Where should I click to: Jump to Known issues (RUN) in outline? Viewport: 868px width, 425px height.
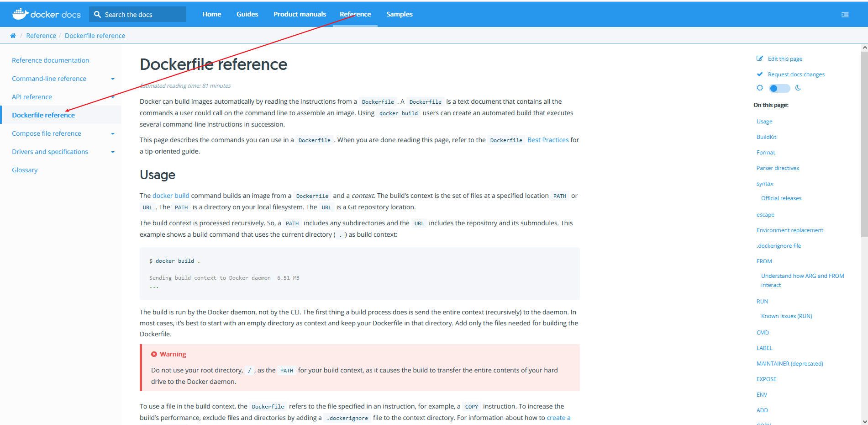click(786, 316)
